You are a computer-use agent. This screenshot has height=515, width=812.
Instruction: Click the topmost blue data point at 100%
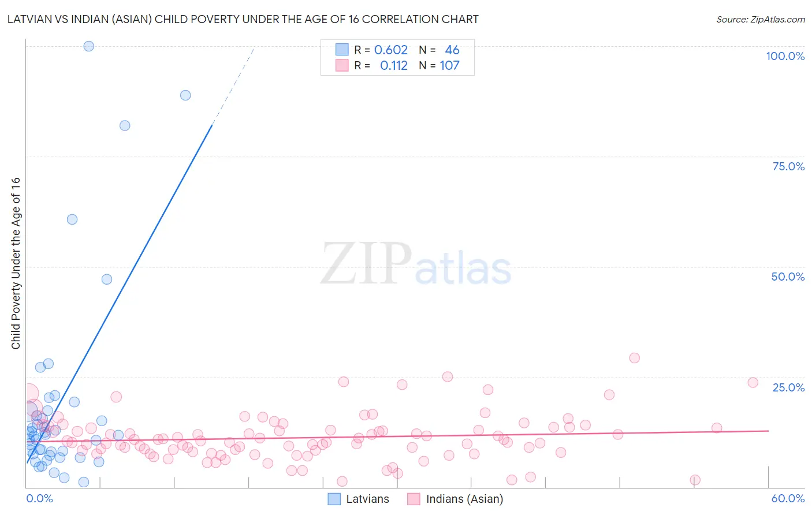(89, 46)
